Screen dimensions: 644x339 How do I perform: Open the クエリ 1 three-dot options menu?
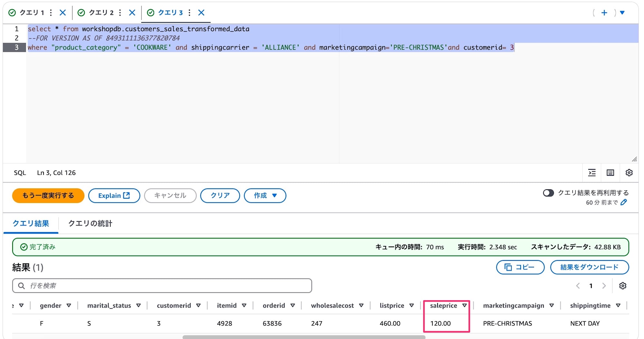click(x=51, y=13)
